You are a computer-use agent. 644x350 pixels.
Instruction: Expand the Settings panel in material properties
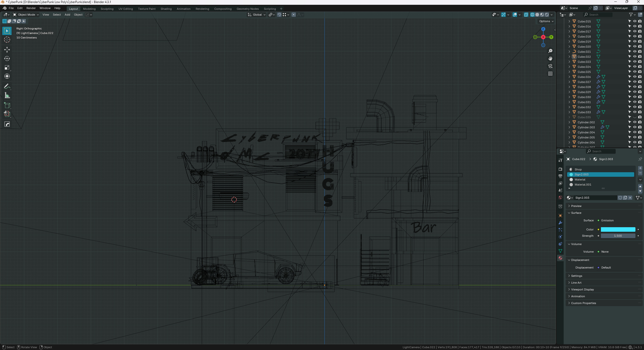577,276
